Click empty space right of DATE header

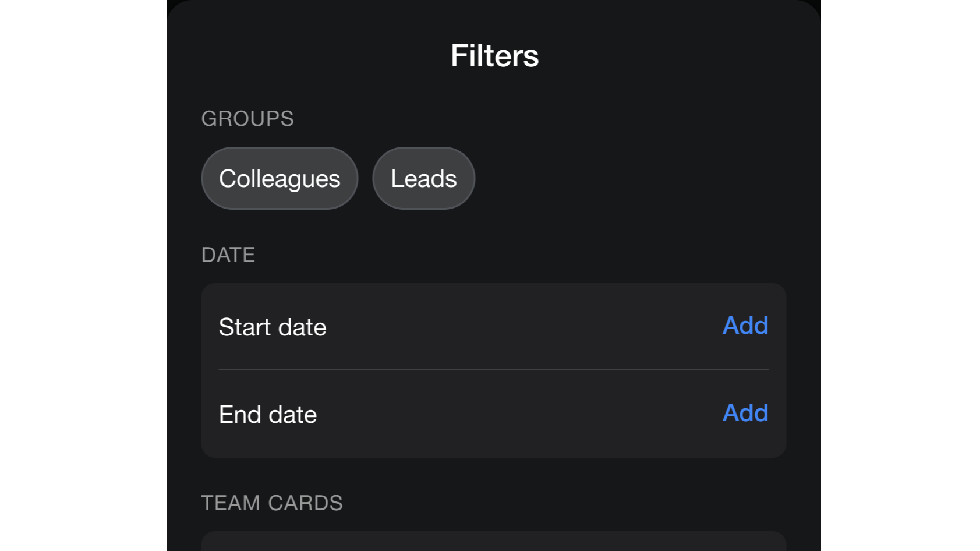[512, 255]
